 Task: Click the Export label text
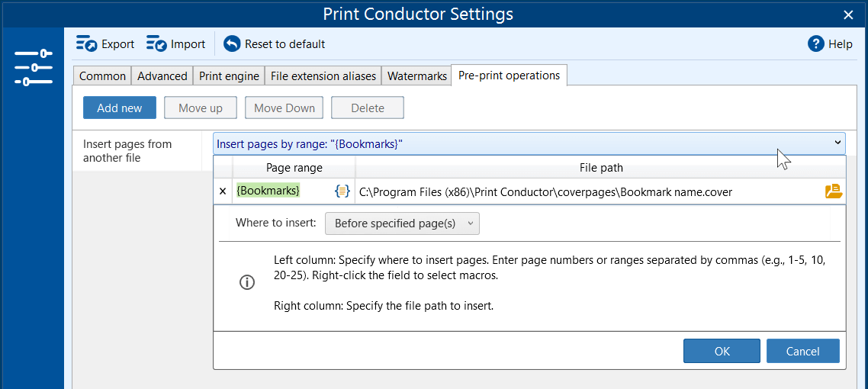coord(118,44)
